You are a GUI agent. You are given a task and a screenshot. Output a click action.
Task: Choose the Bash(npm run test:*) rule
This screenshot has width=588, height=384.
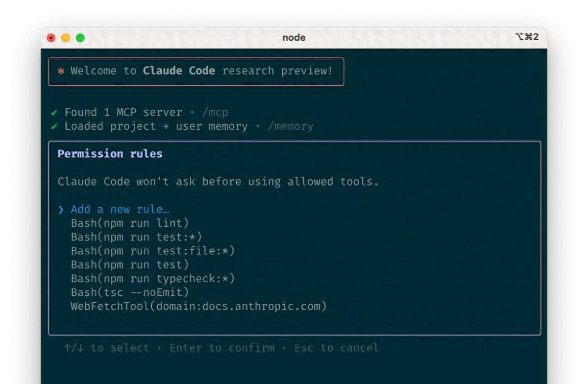pyautogui.click(x=136, y=237)
